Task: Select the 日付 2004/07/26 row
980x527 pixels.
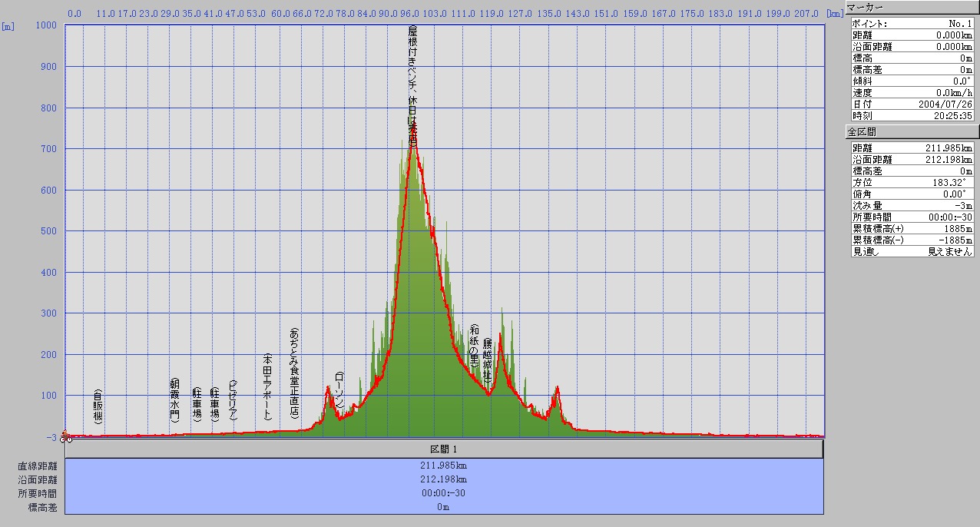Action: pos(912,104)
